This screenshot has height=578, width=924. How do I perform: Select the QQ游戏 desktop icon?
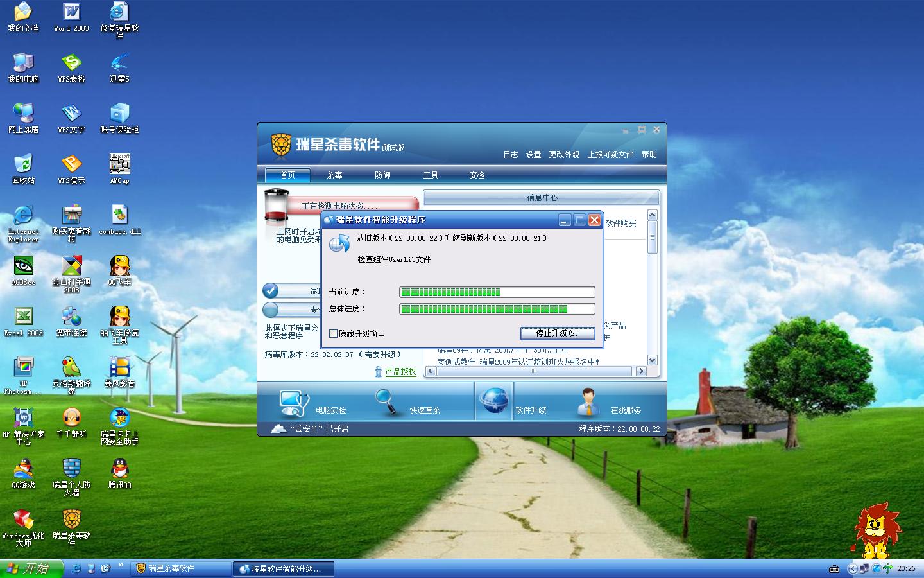(x=23, y=474)
